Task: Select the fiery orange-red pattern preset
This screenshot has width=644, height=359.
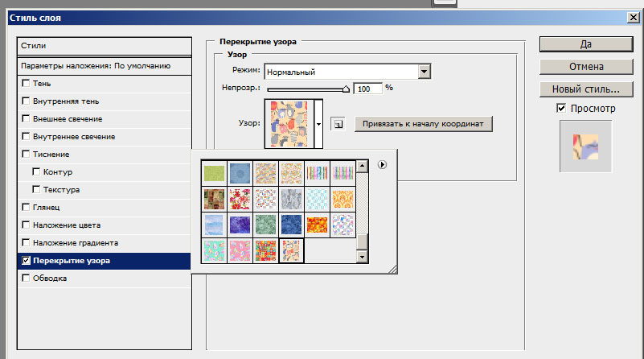Action: [x=317, y=225]
